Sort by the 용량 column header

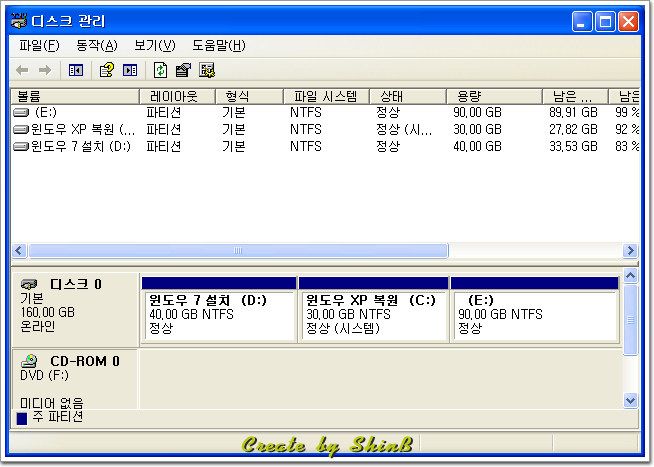[494, 96]
